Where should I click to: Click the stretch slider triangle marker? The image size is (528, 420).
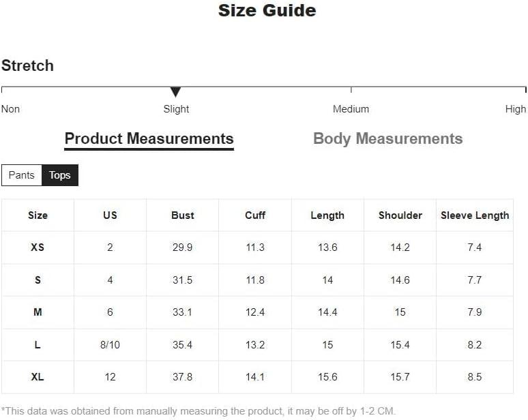175,92
